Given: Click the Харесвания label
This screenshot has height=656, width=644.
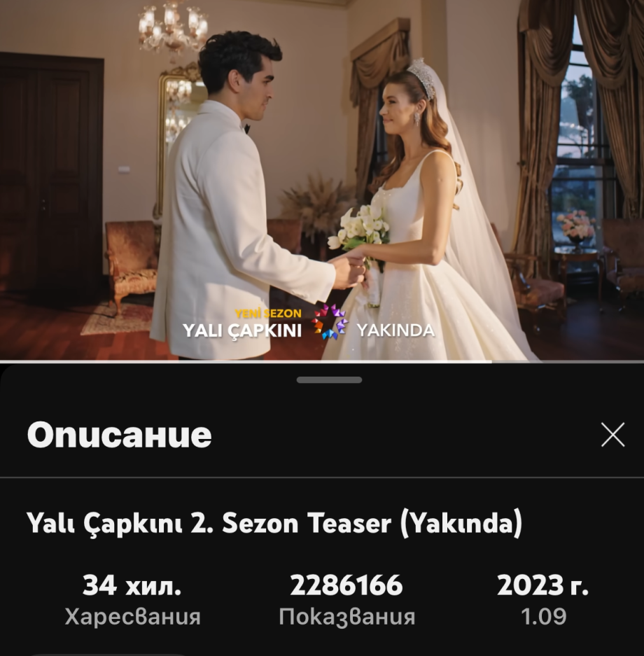Looking at the screenshot, I should point(132,616).
